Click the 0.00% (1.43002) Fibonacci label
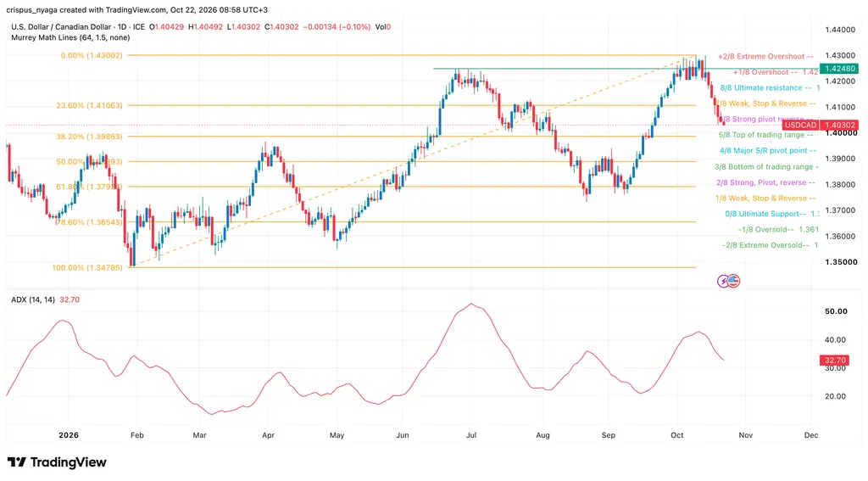Screen dimensions: 868x481 [x=92, y=55]
